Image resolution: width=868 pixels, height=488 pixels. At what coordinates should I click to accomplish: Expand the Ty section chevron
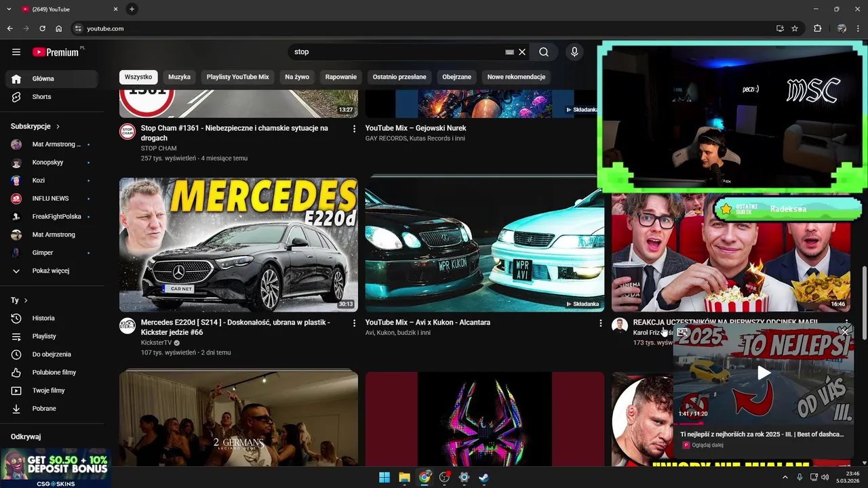26,300
